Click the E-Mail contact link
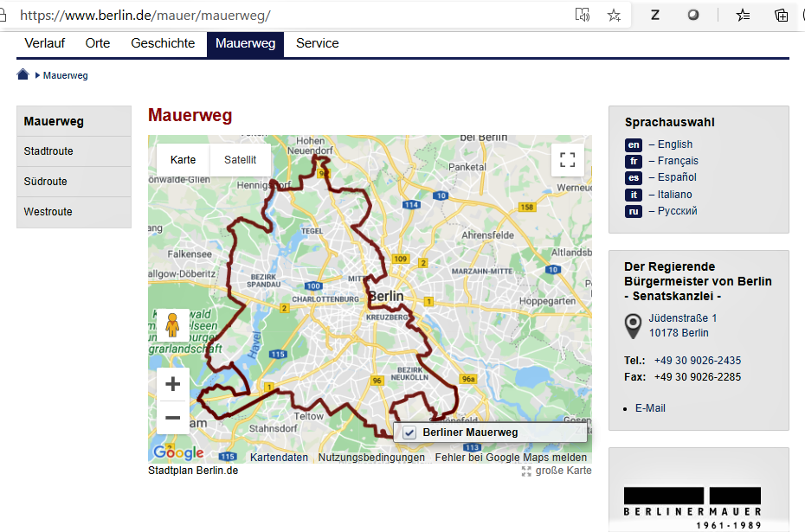 click(650, 408)
